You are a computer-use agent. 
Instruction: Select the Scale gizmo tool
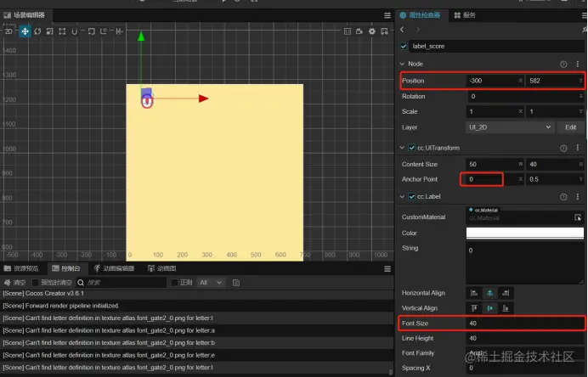point(49,31)
